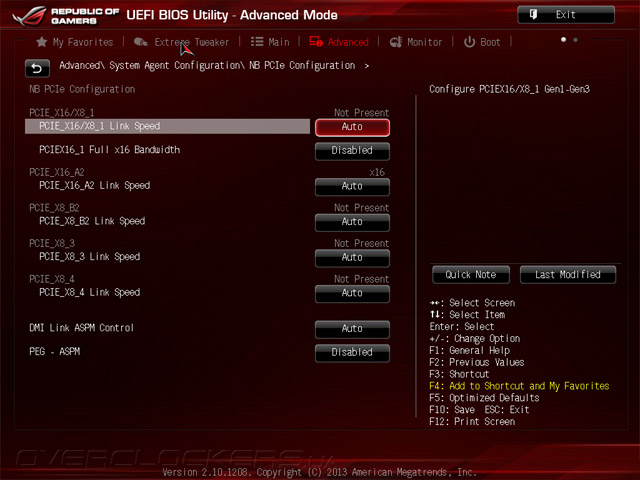Open the Boot tab
This screenshot has height=480, width=640.
[x=482, y=42]
